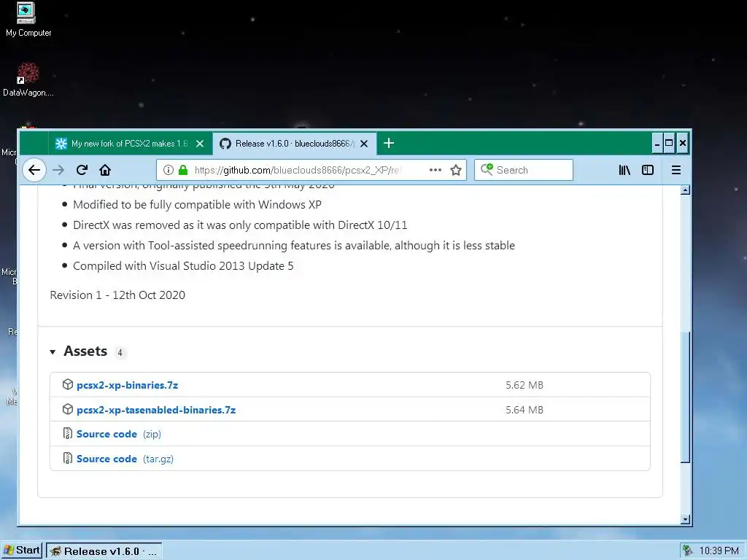The width and height of the screenshot is (747, 560).
Task: Open the page actions three-dot menu
Action: click(x=435, y=170)
